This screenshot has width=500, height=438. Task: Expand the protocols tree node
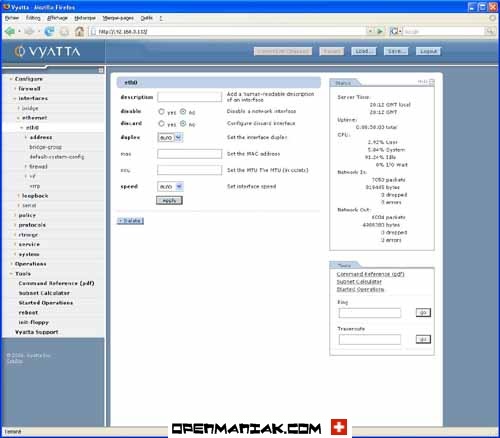(x=15, y=225)
